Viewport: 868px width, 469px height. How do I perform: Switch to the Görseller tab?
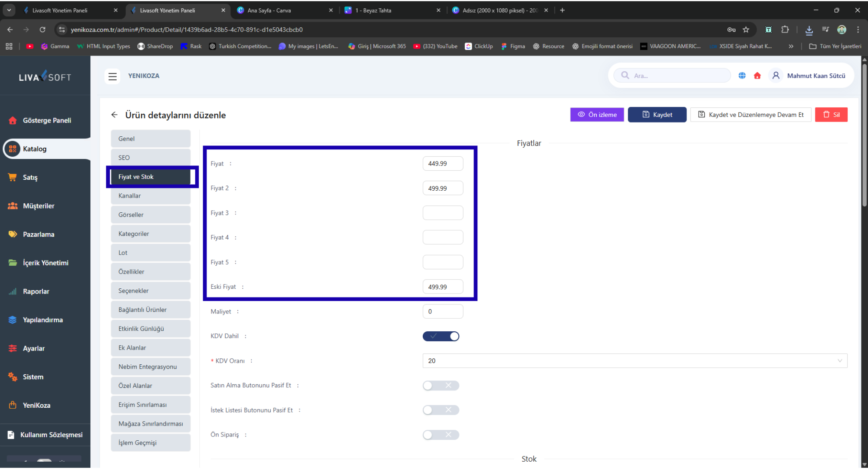(x=150, y=215)
